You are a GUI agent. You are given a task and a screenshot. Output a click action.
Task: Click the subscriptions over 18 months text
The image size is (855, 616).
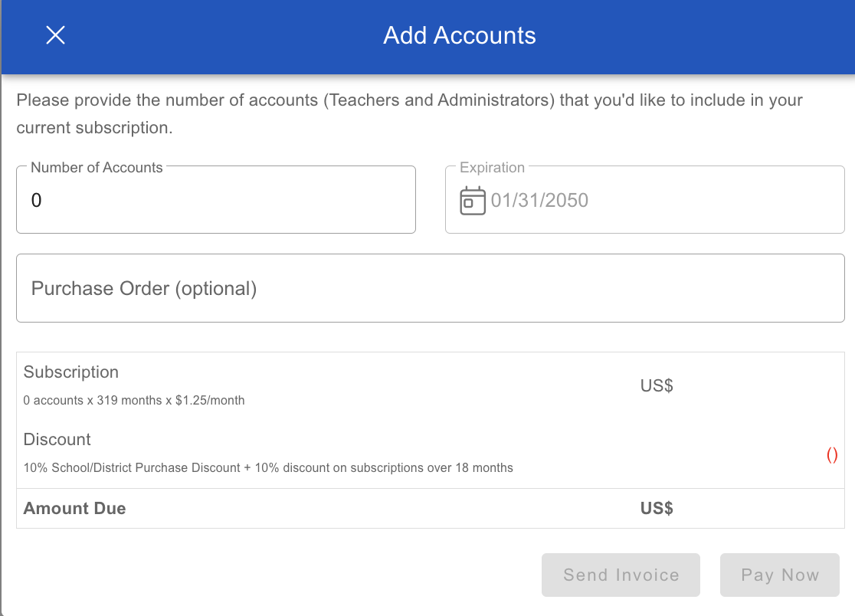point(429,467)
